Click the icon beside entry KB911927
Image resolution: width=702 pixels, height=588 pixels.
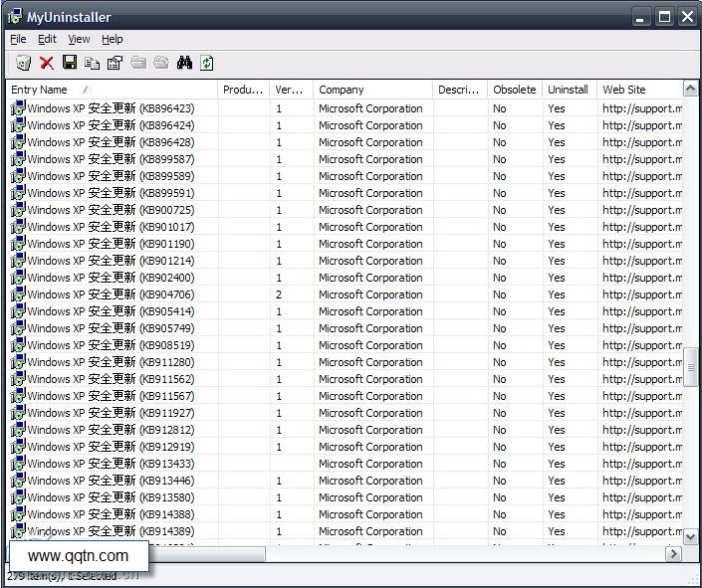pyautogui.click(x=18, y=413)
